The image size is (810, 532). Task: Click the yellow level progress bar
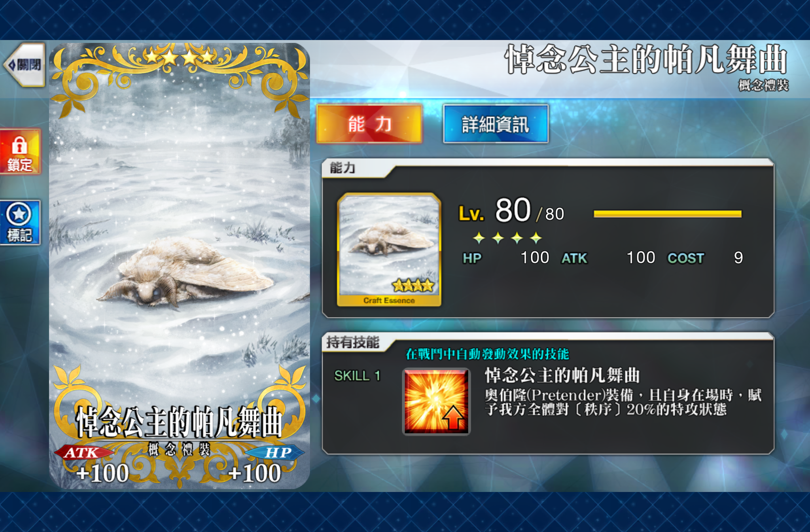(668, 214)
